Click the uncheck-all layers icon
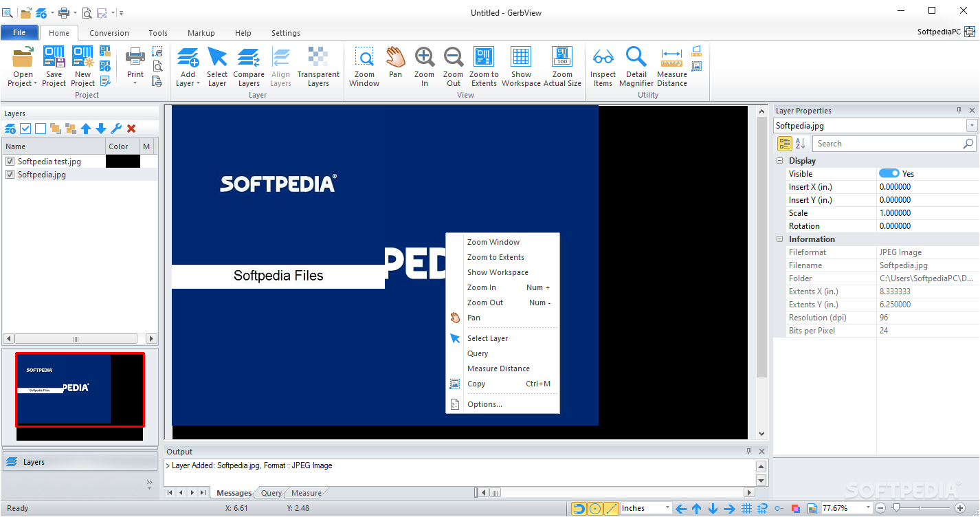This screenshot has width=980, height=517. (x=41, y=129)
